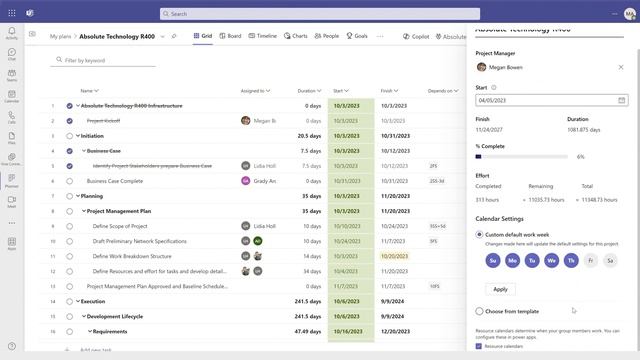The image size is (640, 360).
Task: Toggle the Resource calendars checkbox
Action: [478, 346]
